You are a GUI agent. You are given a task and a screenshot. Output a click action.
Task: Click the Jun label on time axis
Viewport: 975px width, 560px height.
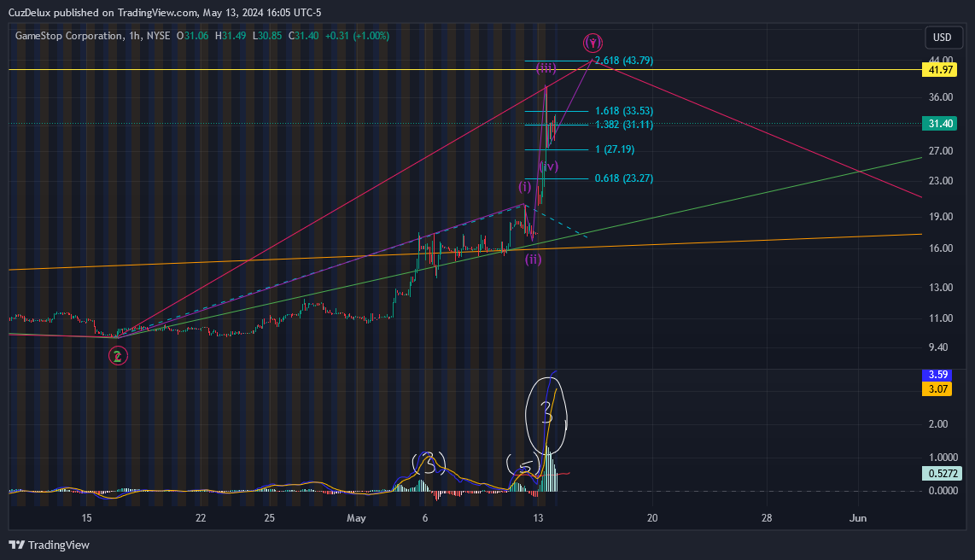pyautogui.click(x=858, y=517)
